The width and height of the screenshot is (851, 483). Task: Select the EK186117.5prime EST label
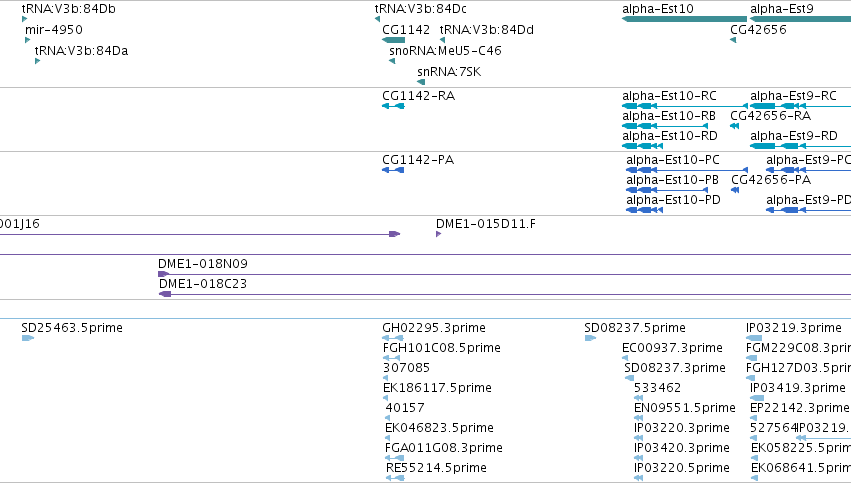click(x=437, y=388)
